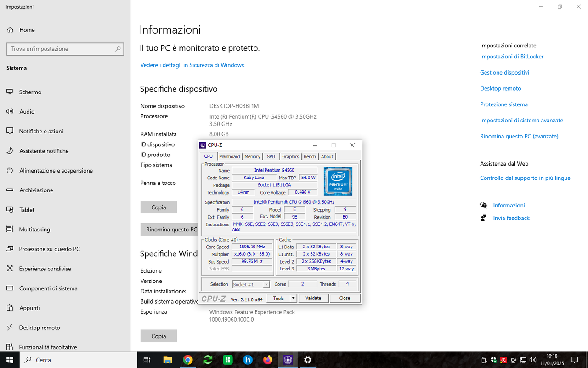
Task: Open volume control in system tray
Action: tap(533, 360)
